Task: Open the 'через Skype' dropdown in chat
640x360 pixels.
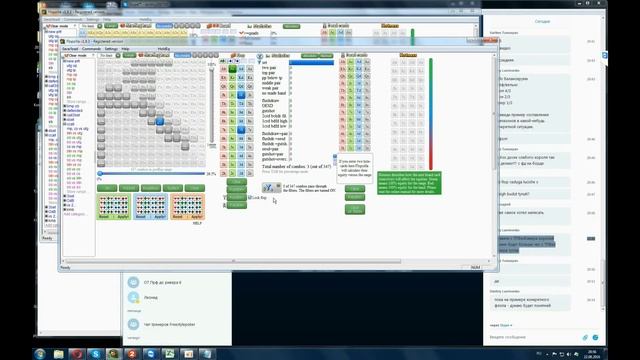Action: click(x=501, y=325)
